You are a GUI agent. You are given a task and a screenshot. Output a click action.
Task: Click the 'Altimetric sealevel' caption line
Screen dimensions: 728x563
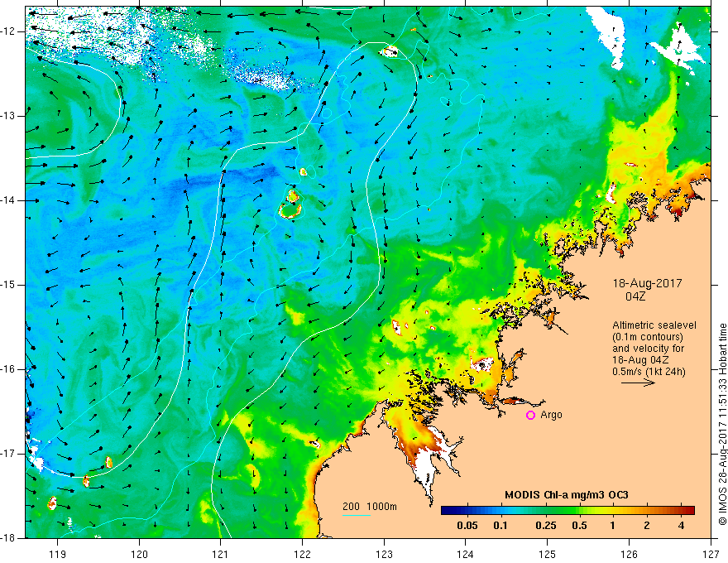[x=654, y=325]
